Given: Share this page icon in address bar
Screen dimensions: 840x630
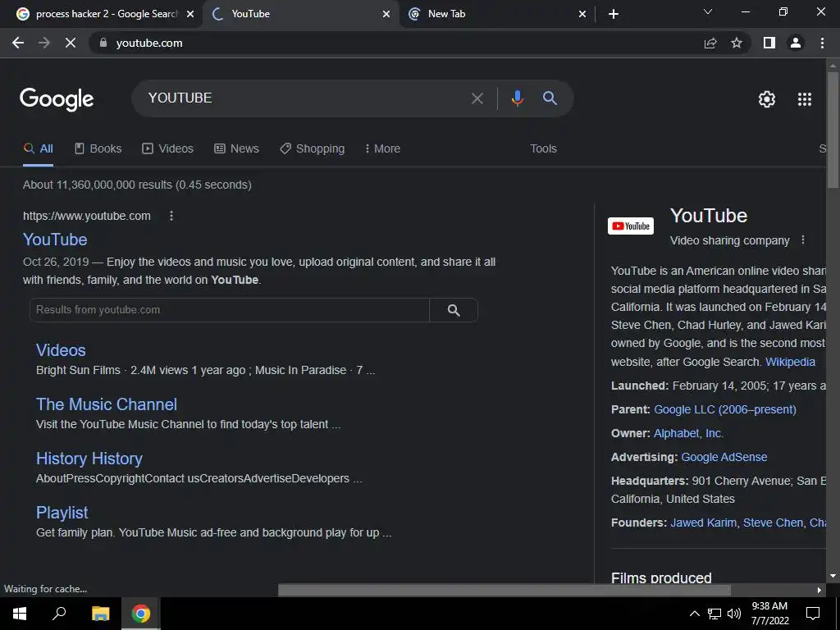Looking at the screenshot, I should 710,43.
